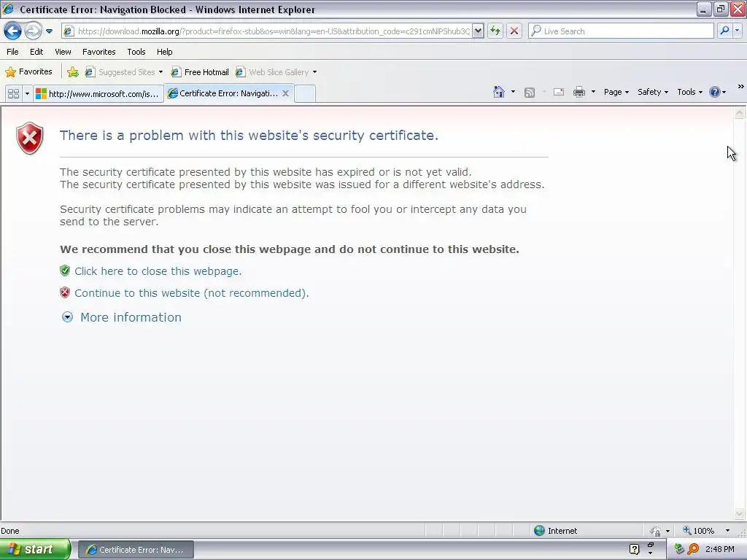Expand the Web Slice Gallery dropdown arrow
This screenshot has height=560, width=747.
pos(315,72)
